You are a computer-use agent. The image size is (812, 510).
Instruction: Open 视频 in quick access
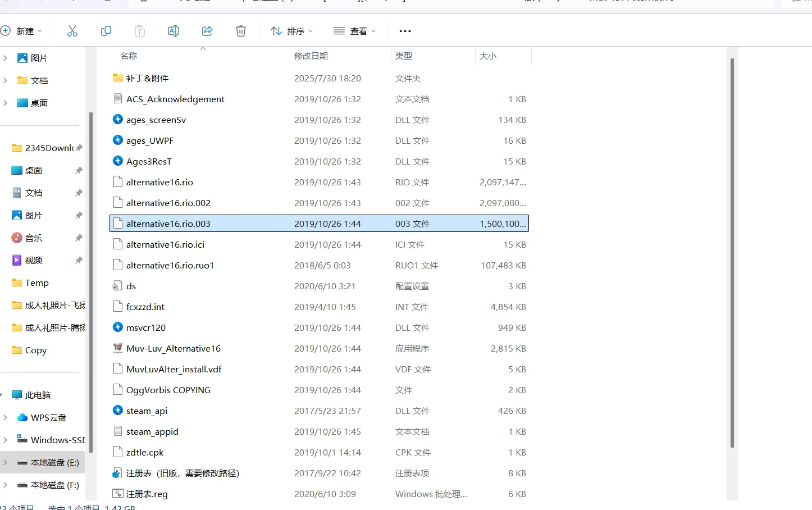pyautogui.click(x=27, y=260)
